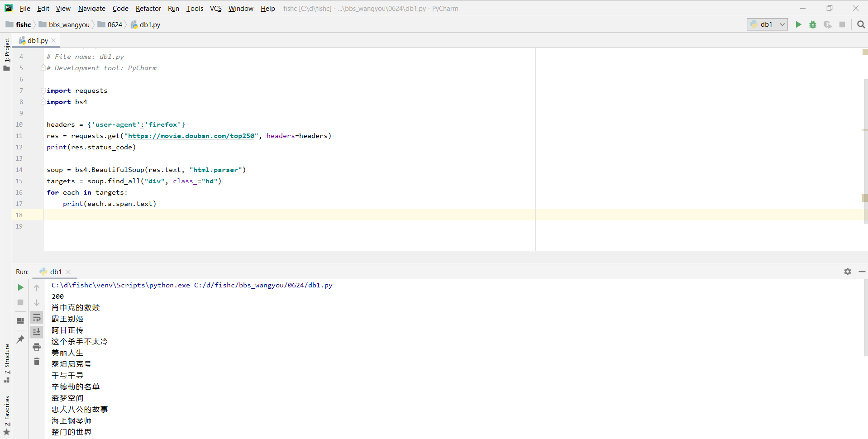Click output line 盗梦空间

tap(67, 398)
